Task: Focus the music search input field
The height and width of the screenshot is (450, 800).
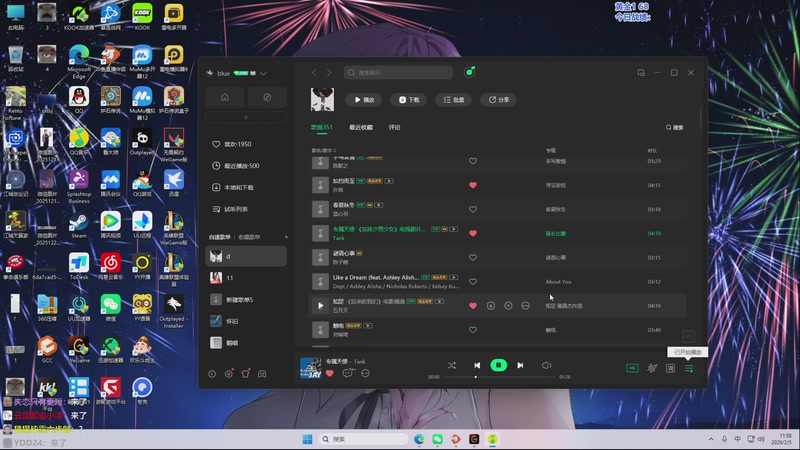Action: (x=398, y=73)
